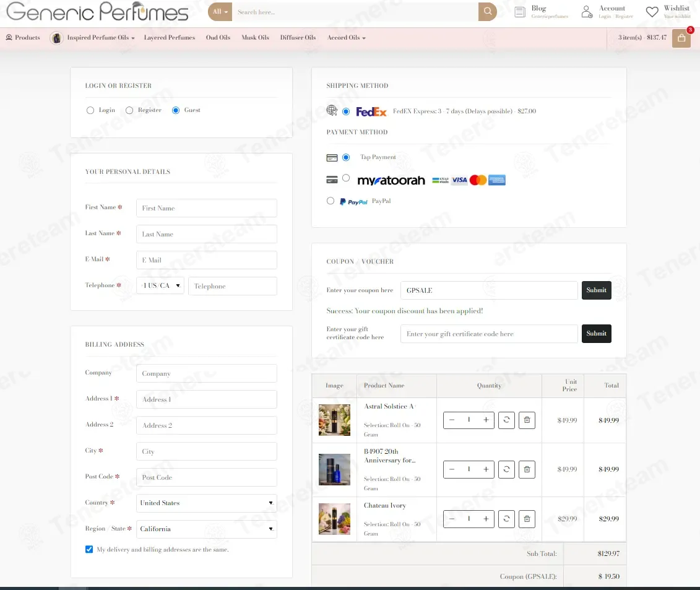Choose the PayPal payment radio button

pyautogui.click(x=331, y=201)
